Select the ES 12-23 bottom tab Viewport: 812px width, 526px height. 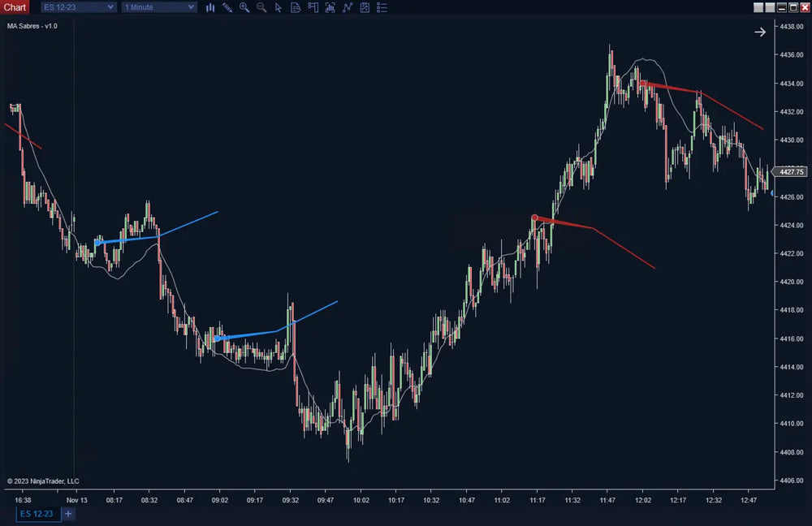(x=37, y=514)
